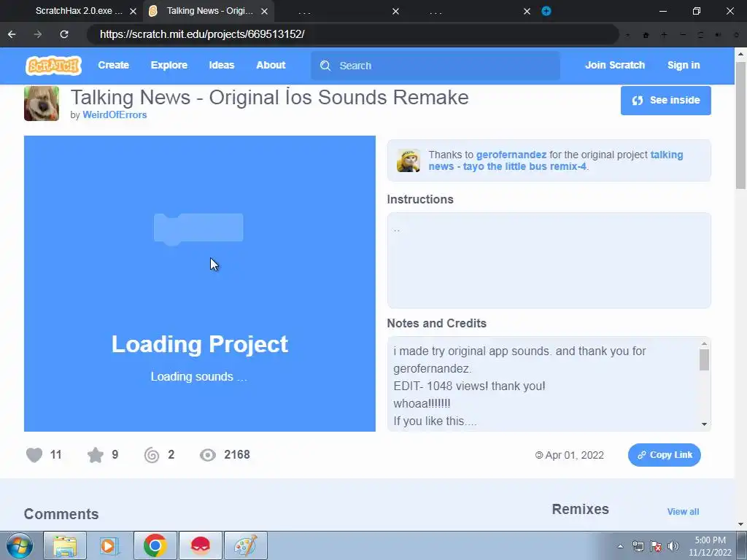The width and height of the screenshot is (747, 560).
Task: Open the Windows Start menu orb
Action: [x=19, y=545]
